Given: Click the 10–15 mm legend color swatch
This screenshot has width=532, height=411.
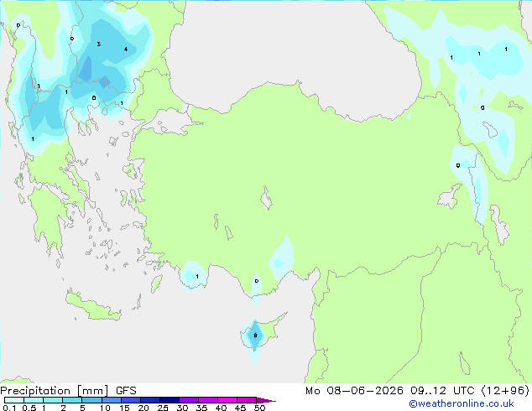Looking at the screenshot, I should (x=111, y=400).
